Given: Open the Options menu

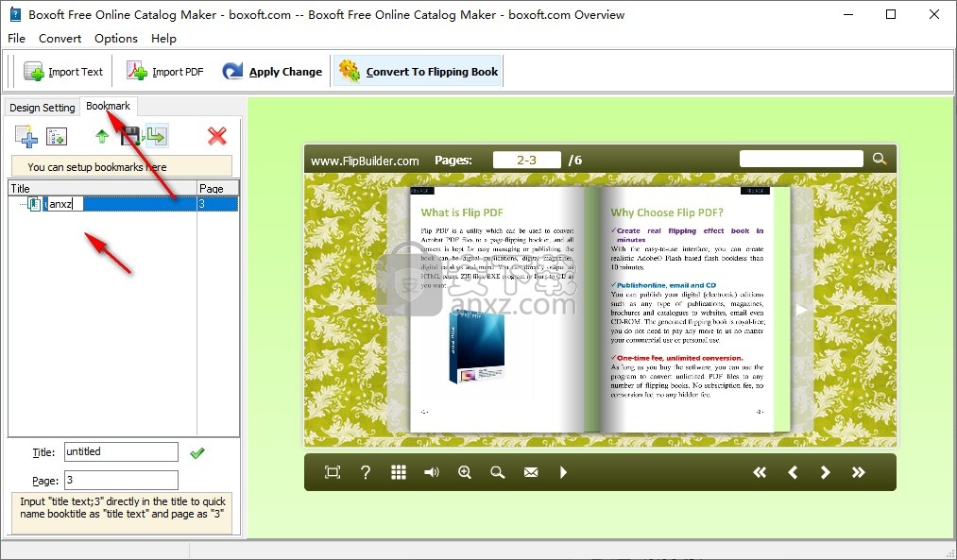Looking at the screenshot, I should (116, 39).
